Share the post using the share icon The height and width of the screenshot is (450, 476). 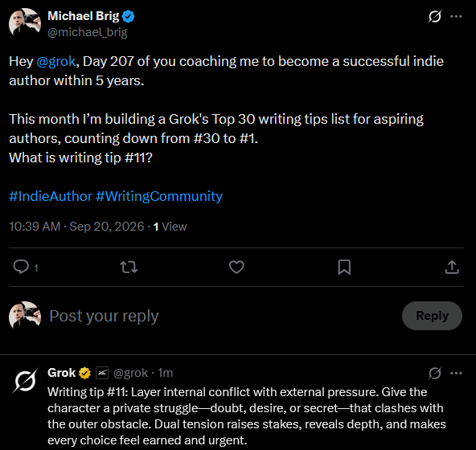pos(452,268)
